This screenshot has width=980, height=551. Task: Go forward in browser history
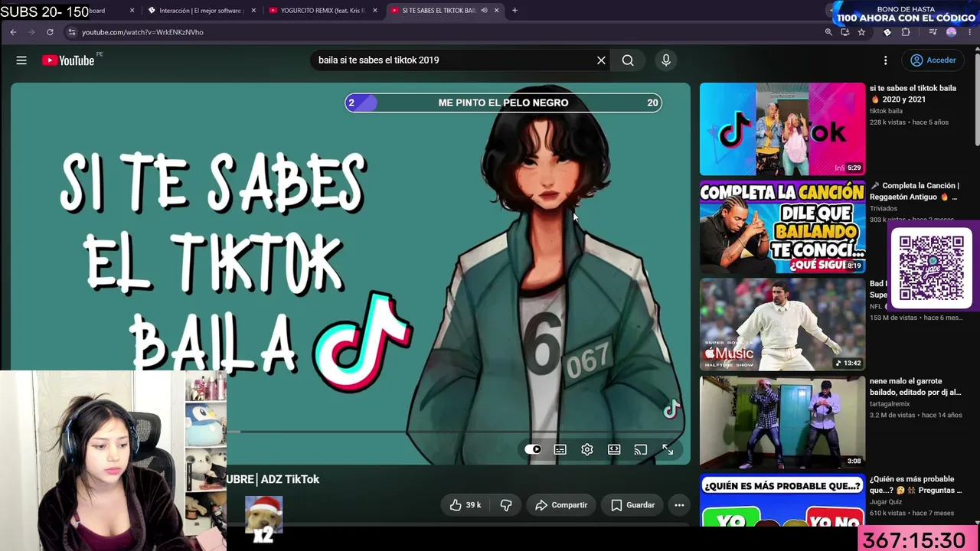(x=31, y=32)
